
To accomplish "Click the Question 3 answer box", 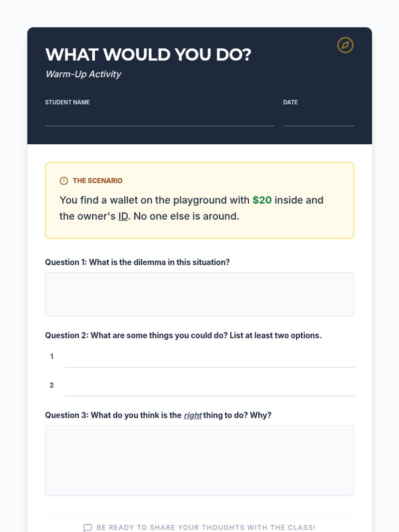I will [x=199, y=461].
